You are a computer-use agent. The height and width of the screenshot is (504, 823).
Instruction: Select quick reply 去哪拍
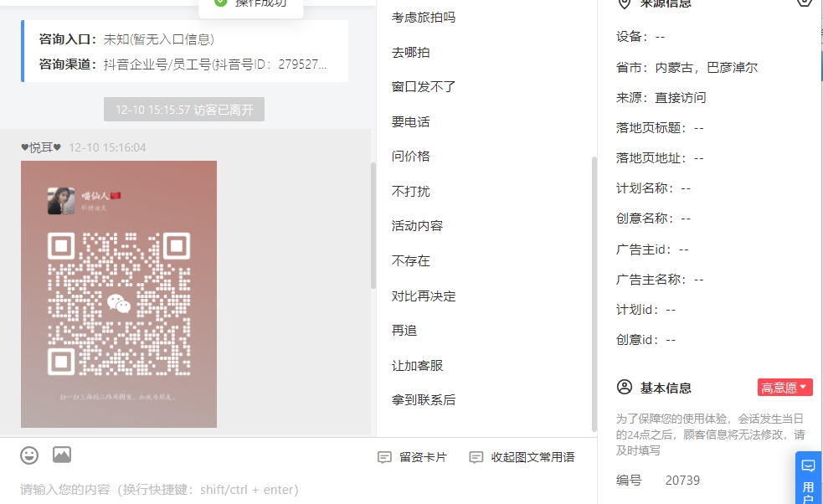click(x=410, y=53)
